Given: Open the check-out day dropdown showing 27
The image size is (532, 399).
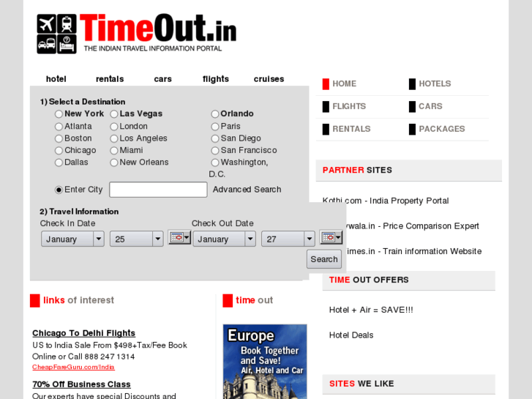Looking at the screenshot, I should coord(288,239).
